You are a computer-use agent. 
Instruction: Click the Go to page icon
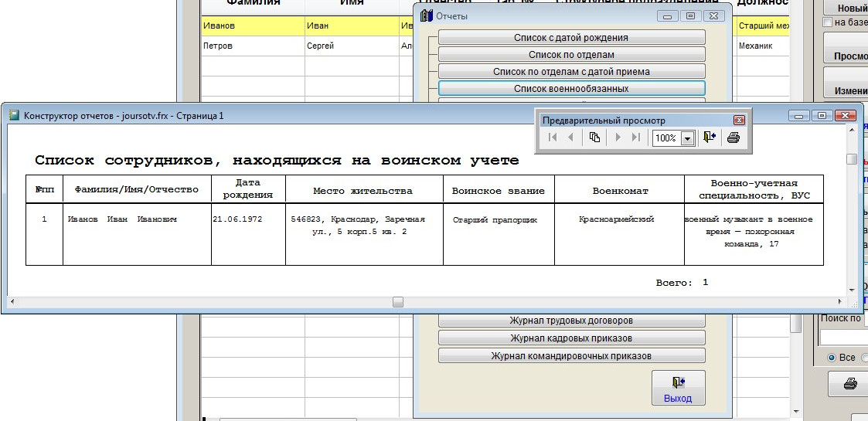click(594, 138)
